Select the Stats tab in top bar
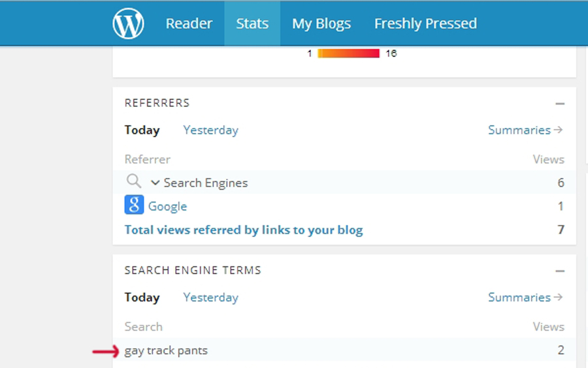 [x=252, y=23]
